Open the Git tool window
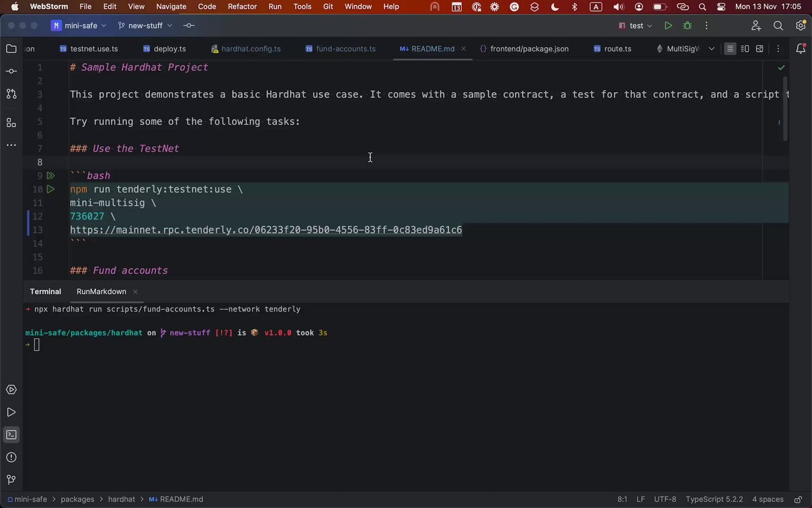 [x=11, y=479]
